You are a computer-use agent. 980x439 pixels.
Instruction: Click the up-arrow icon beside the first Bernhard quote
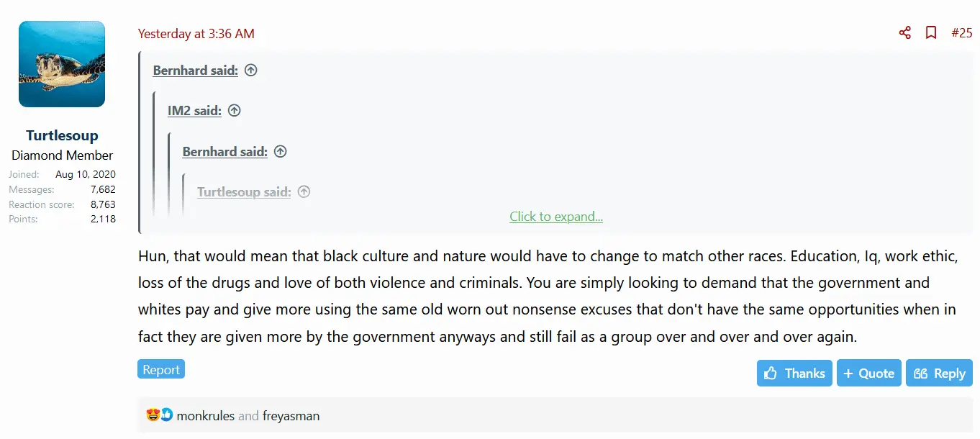[250, 71]
